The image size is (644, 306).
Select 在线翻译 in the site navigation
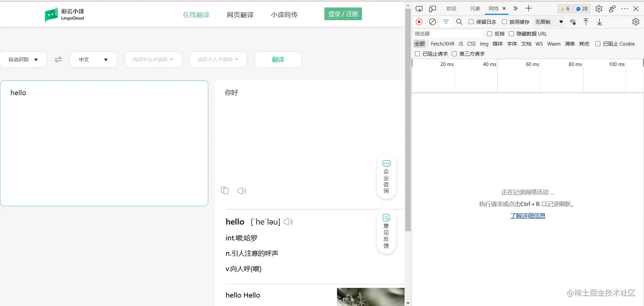(x=196, y=15)
